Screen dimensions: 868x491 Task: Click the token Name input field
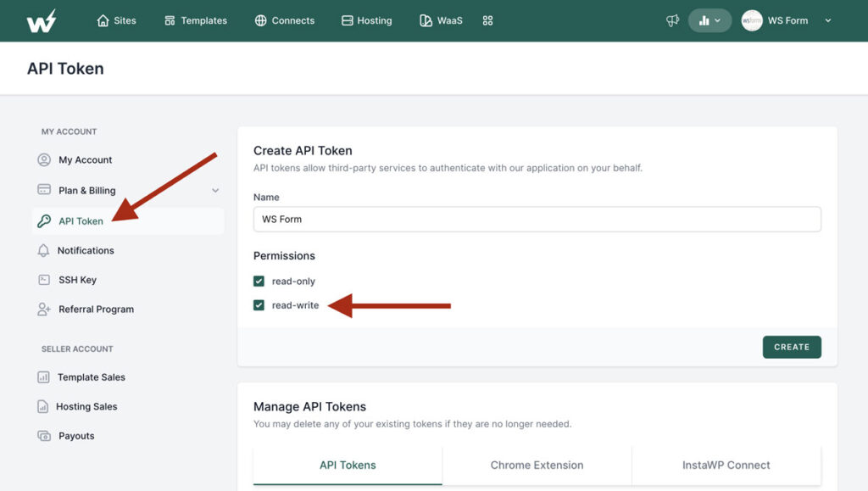(537, 219)
